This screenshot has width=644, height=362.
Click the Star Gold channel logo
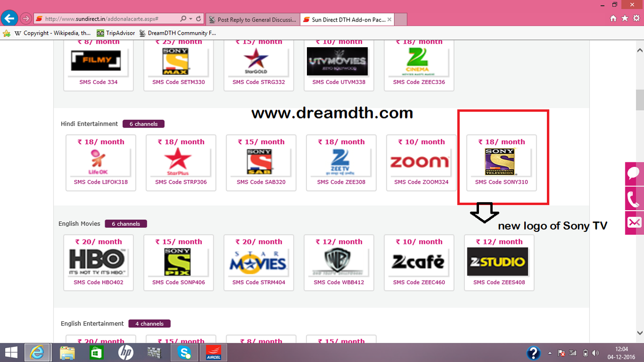(257, 62)
